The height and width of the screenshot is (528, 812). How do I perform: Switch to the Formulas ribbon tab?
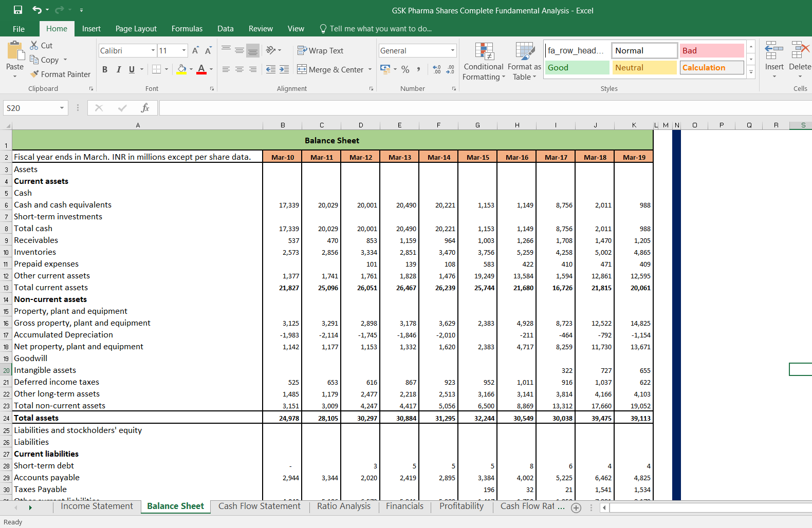click(x=187, y=29)
